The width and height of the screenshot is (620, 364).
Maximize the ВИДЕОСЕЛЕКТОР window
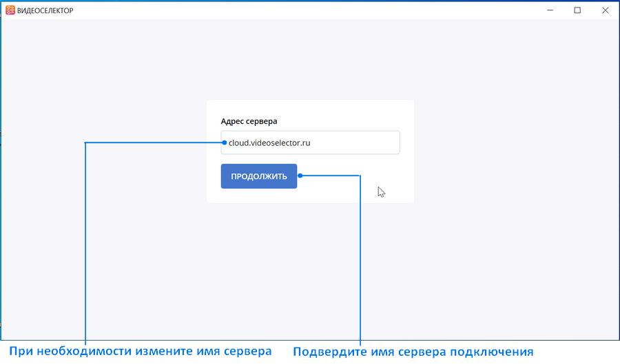[x=577, y=10]
